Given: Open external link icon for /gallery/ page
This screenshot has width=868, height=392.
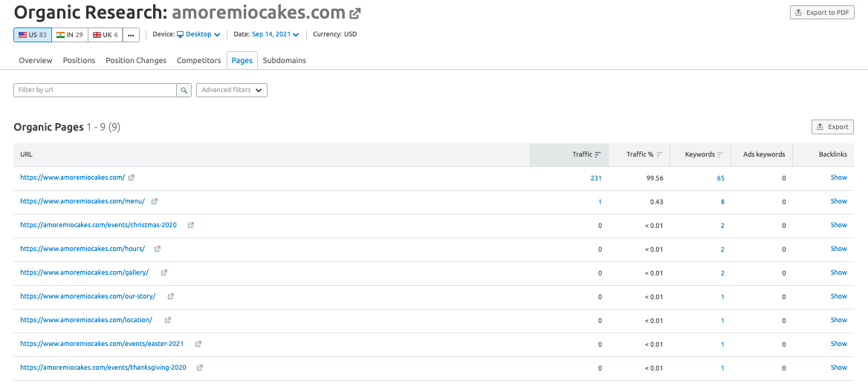Looking at the screenshot, I should [x=164, y=272].
